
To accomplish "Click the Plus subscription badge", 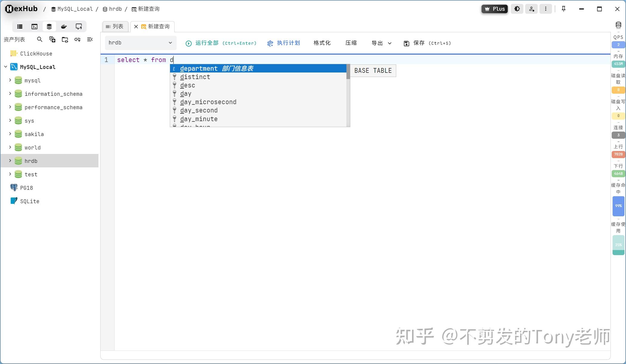I will click(494, 9).
